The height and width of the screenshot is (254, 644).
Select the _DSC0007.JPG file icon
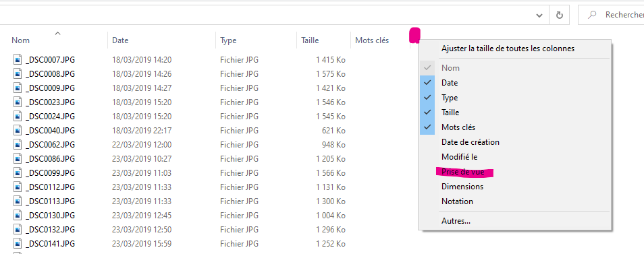pyautogui.click(x=18, y=60)
